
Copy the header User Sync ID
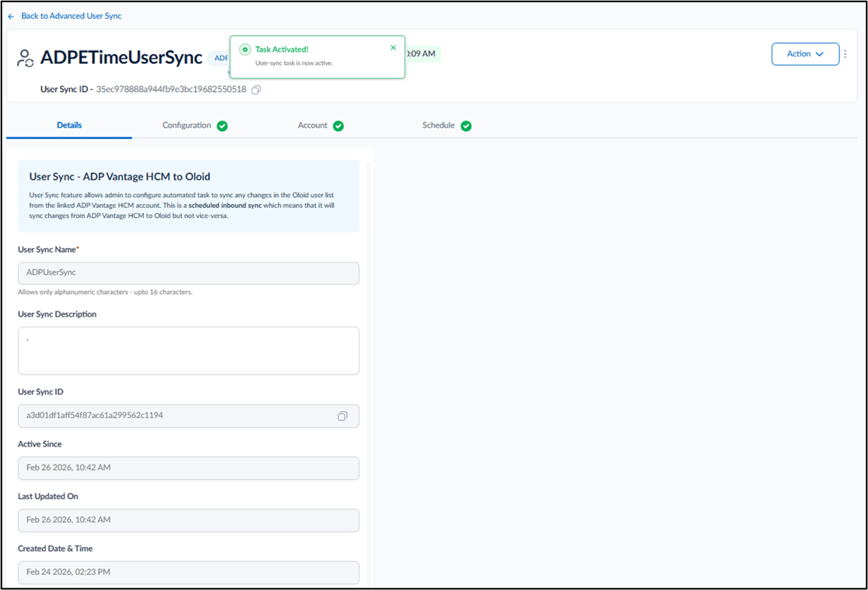point(256,89)
